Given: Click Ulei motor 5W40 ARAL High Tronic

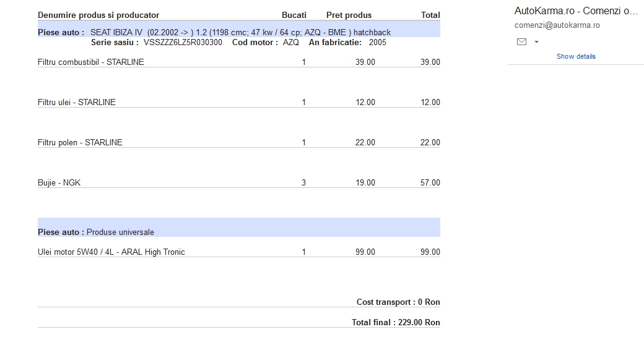Looking at the screenshot, I should (111, 252).
